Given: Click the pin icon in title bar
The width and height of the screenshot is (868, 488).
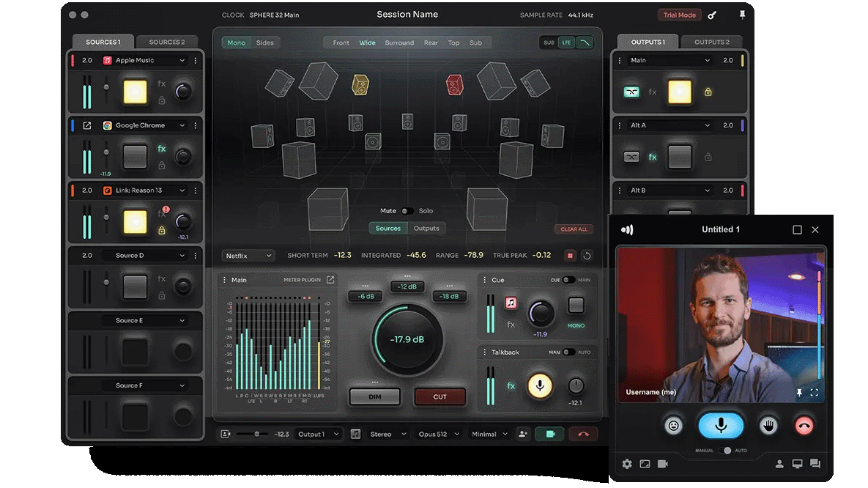Looking at the screenshot, I should tap(742, 15).
